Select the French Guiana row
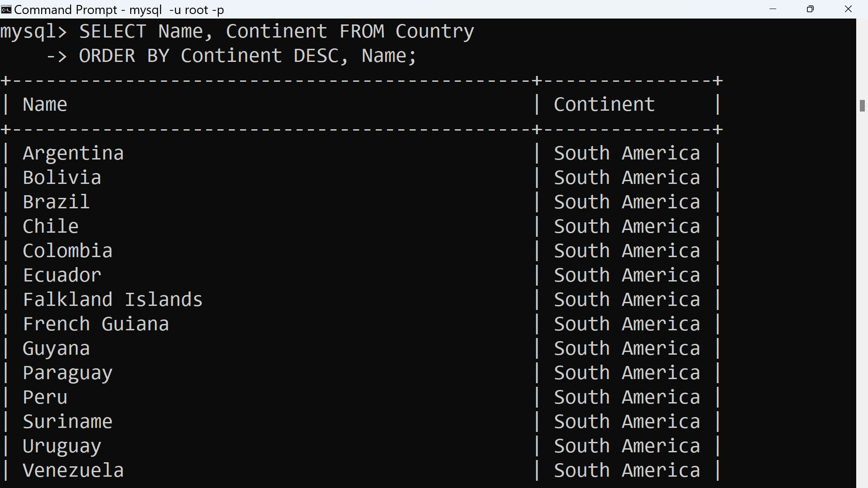 [x=96, y=324]
